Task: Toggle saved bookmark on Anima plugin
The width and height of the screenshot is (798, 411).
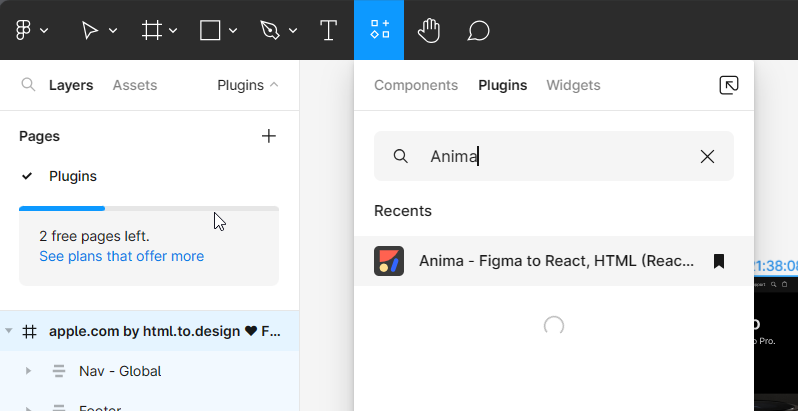Action: 718,261
